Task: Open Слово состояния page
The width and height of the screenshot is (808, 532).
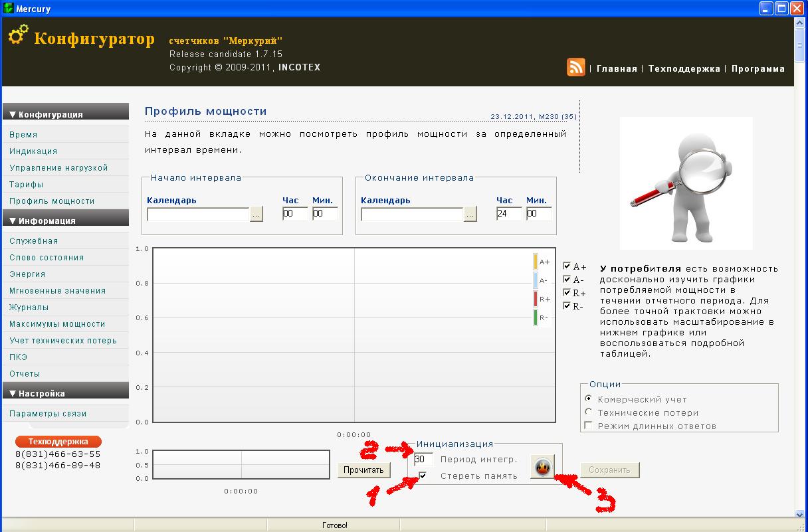Action: 47,257
